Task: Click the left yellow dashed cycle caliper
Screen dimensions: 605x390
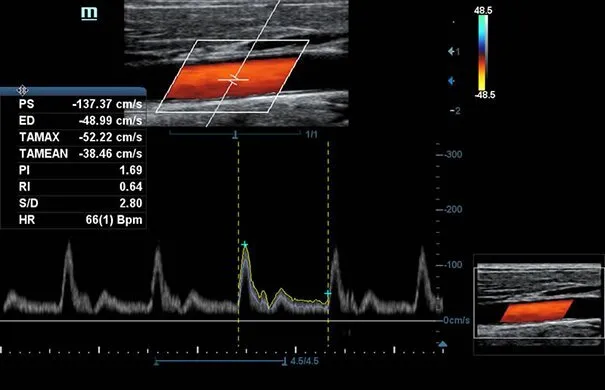Action: pyautogui.click(x=238, y=244)
